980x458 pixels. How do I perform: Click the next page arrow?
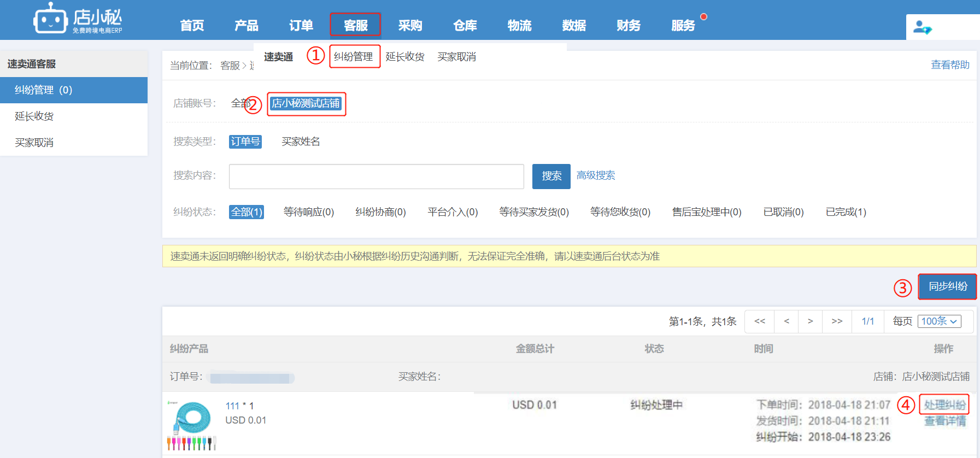pos(810,321)
